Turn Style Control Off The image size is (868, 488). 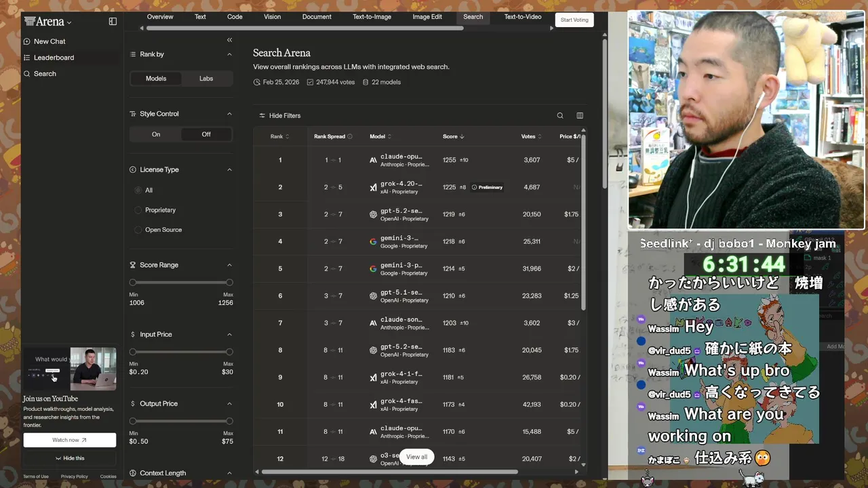(206, 134)
